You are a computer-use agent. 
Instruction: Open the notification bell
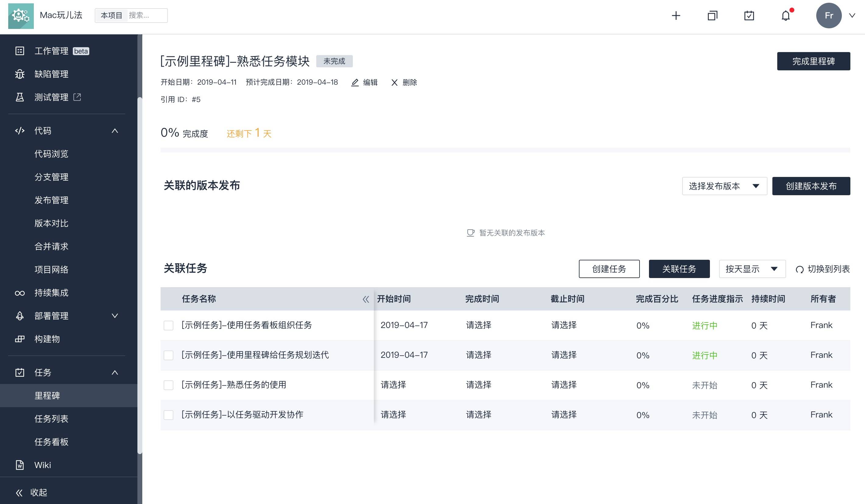point(785,16)
